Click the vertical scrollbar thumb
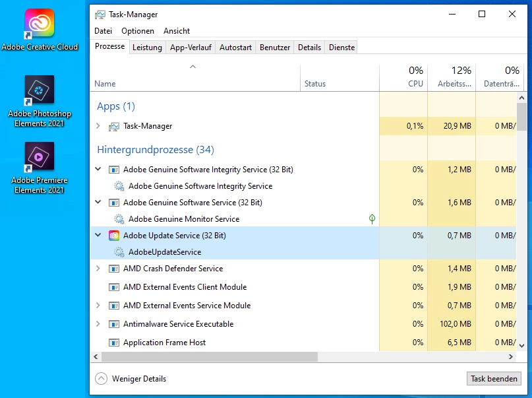Screen dimensions: 532x398 click(522, 116)
